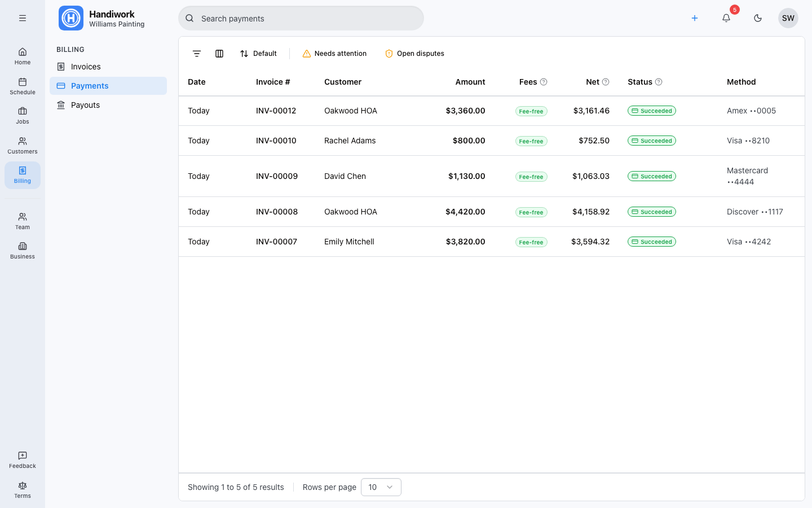This screenshot has width=812, height=508.
Task: Click customer Emily Mitchell
Action: pyautogui.click(x=349, y=242)
